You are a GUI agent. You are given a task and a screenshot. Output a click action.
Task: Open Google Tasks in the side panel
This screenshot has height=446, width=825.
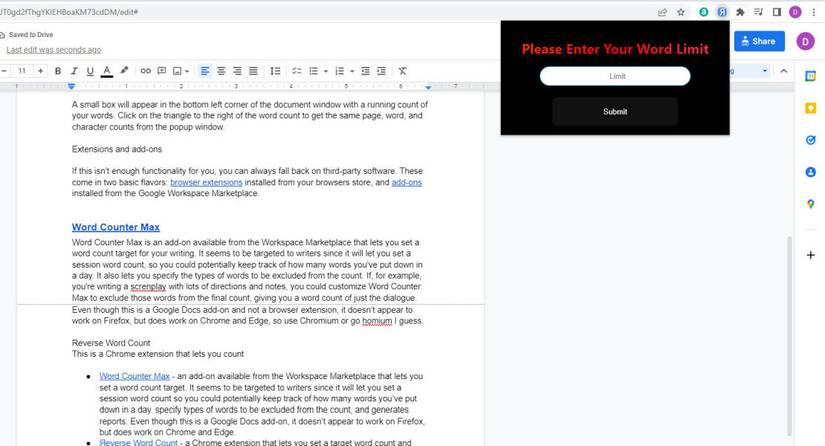pyautogui.click(x=810, y=140)
